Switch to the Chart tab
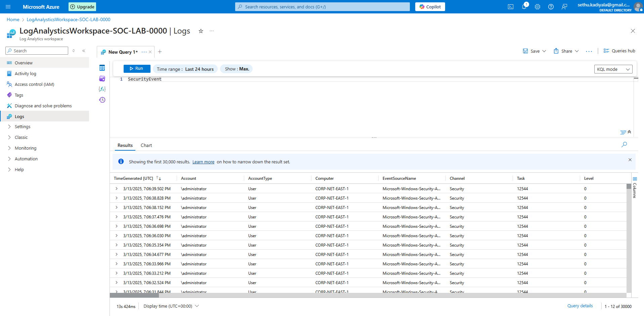The width and height of the screenshot is (644, 316). click(146, 145)
